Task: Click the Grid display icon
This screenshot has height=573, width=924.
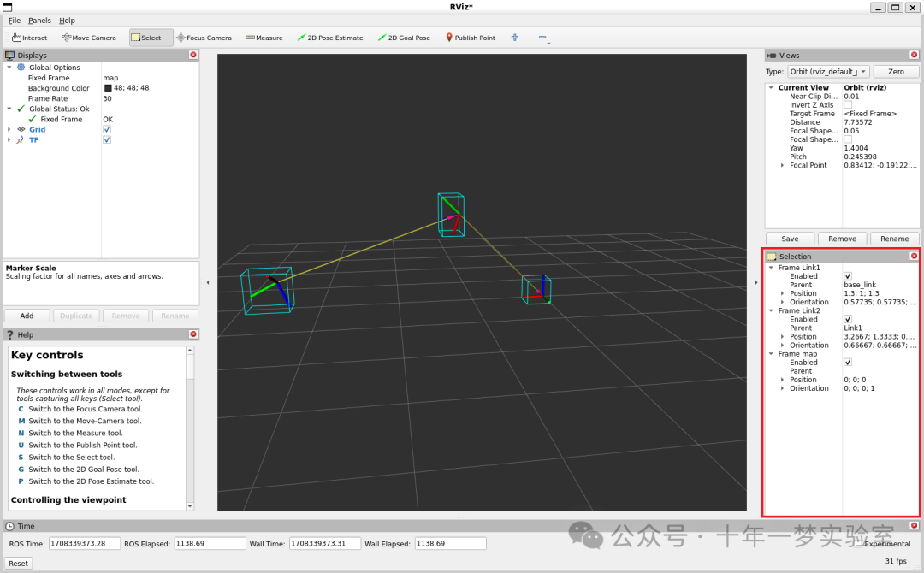Action: 21,129
